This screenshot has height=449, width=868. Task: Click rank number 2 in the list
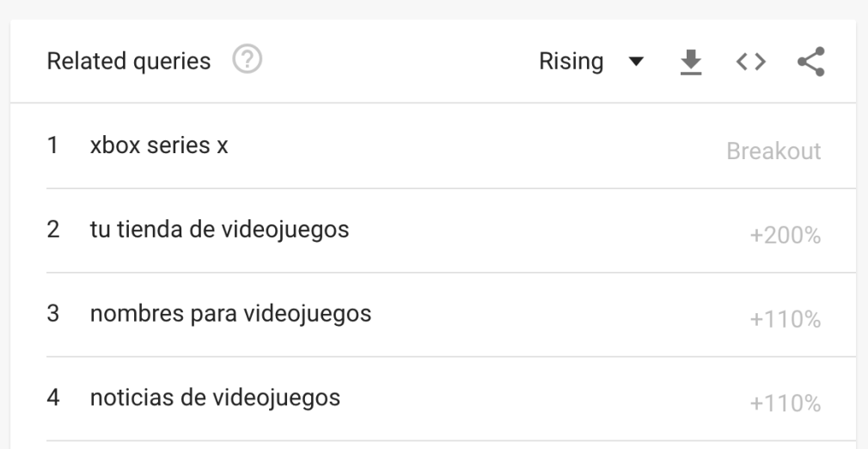52,230
